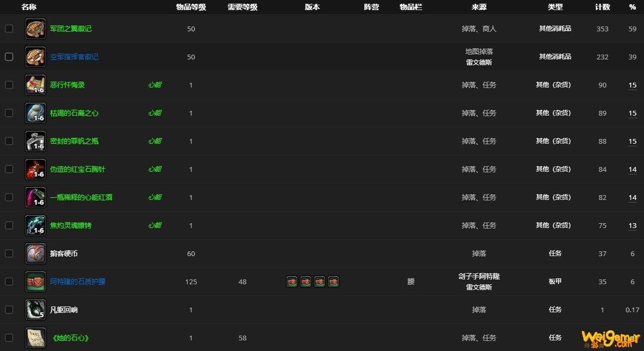Open the 《她的石心》 item link
Viewport: 644px width, 351px height.
click(x=70, y=338)
